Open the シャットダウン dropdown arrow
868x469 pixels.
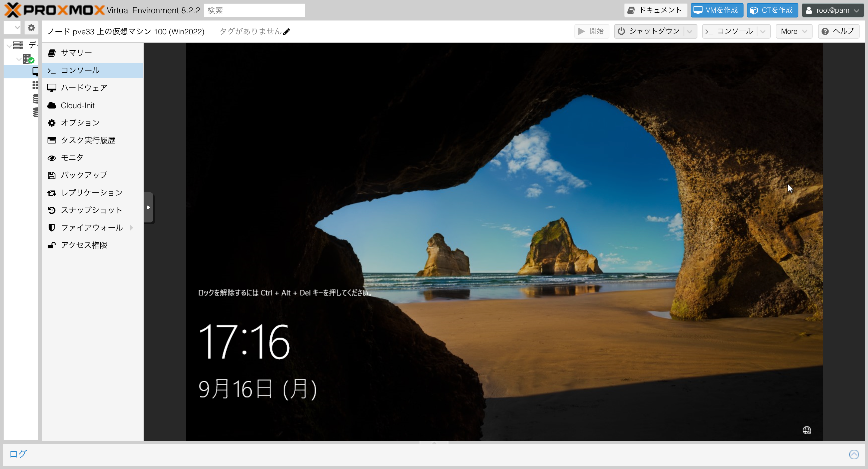[689, 31]
